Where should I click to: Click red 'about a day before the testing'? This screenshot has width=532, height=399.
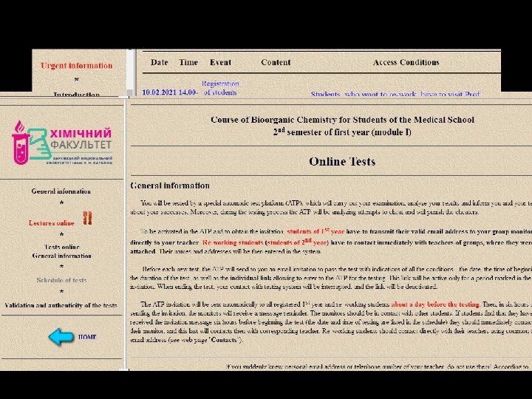tap(435, 304)
